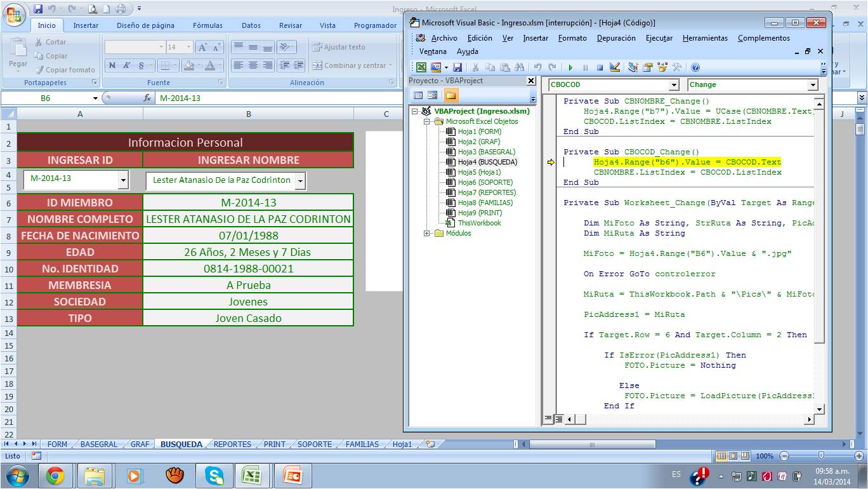Toggle Subrayado (S) underline in Excel ribbon
This screenshot has width=868, height=489.
(141, 65)
